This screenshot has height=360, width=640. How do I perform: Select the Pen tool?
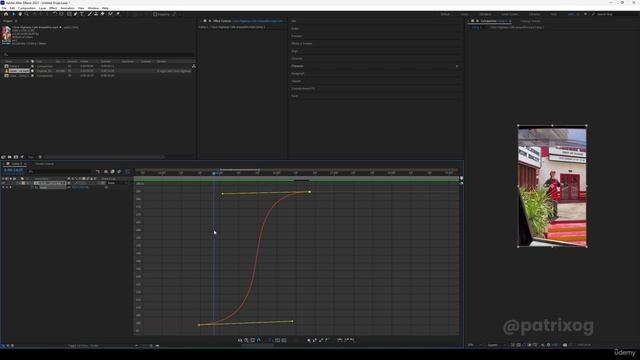point(75,14)
